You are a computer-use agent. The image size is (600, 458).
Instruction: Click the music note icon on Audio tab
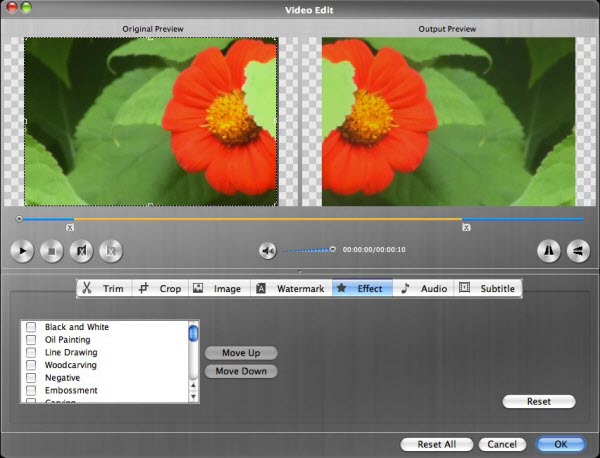[x=405, y=288]
